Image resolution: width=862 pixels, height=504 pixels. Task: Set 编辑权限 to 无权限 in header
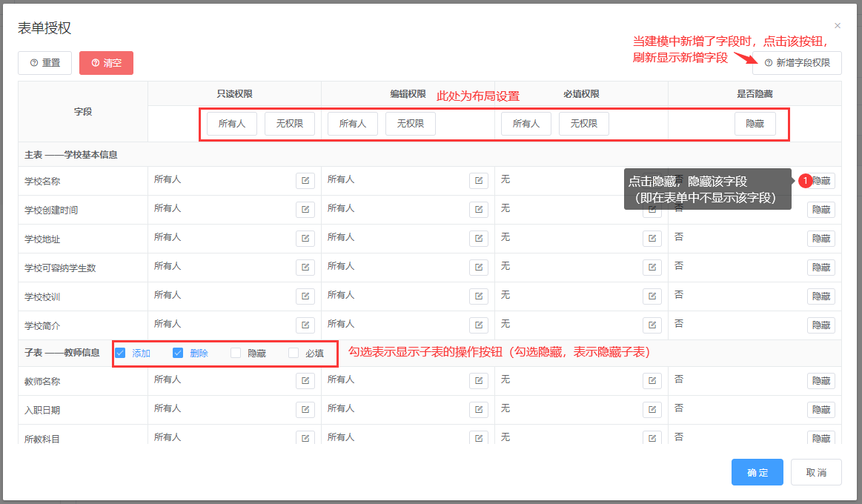[410, 124]
